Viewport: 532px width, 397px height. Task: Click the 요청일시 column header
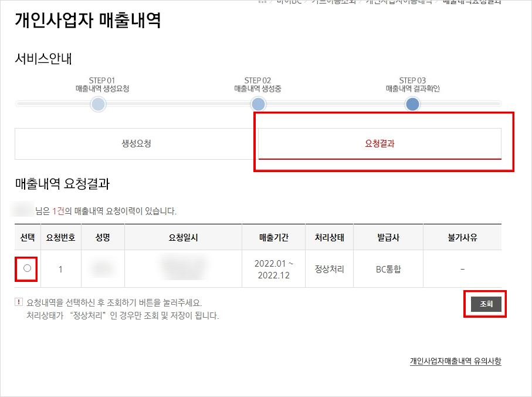click(x=183, y=237)
